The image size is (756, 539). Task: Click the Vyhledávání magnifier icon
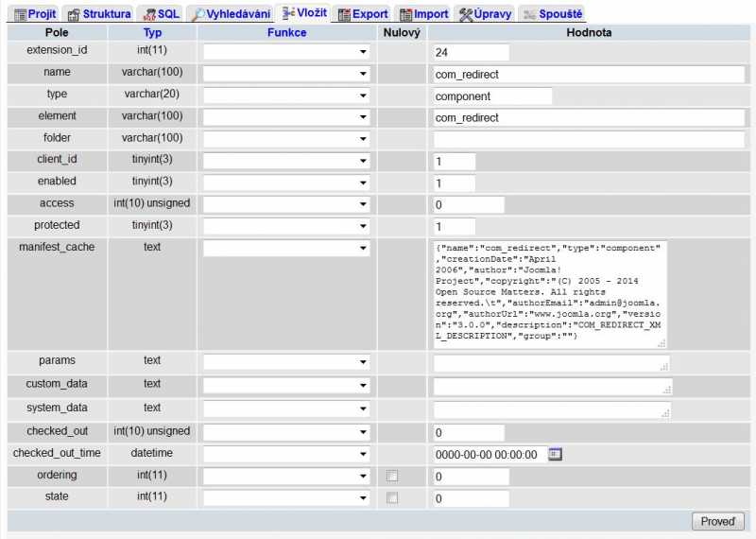pos(198,14)
